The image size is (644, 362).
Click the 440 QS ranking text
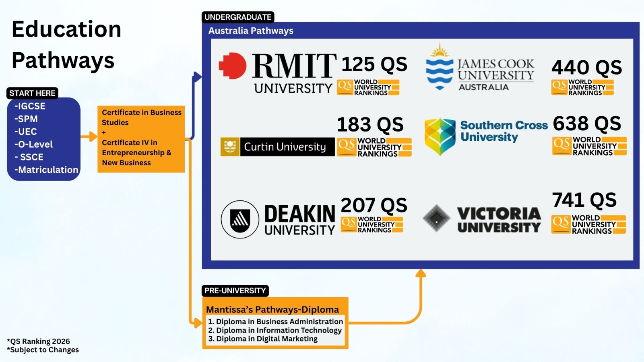click(x=587, y=68)
